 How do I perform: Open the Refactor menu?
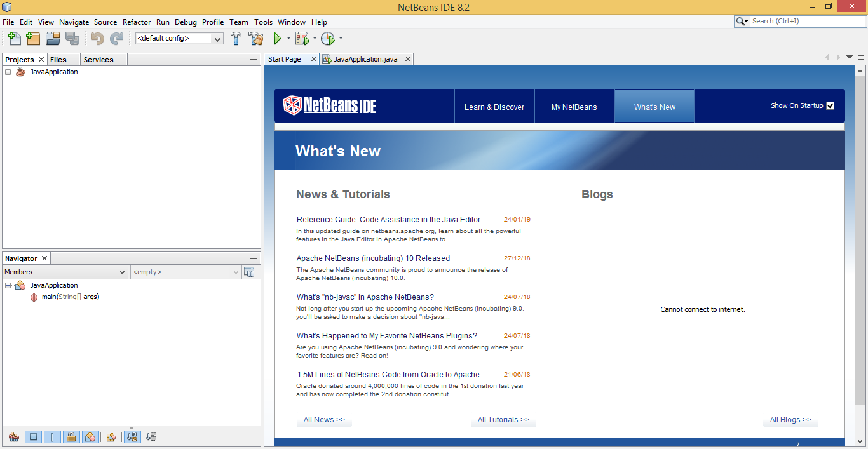[x=137, y=22]
